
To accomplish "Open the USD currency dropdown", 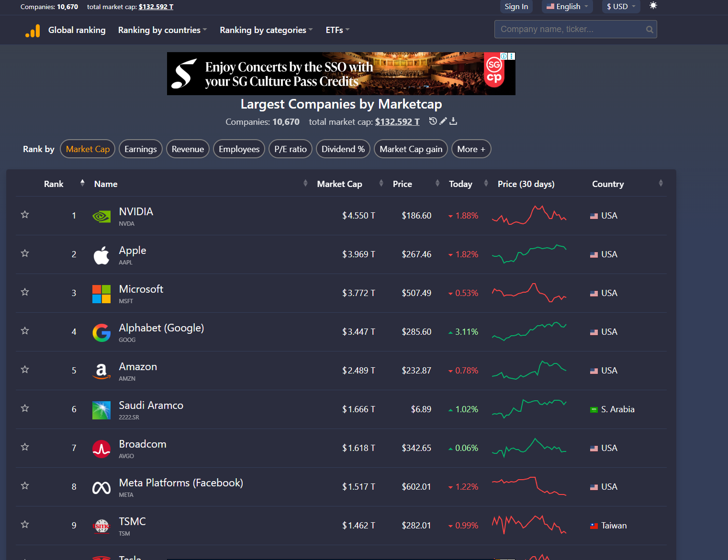I will click(620, 7).
